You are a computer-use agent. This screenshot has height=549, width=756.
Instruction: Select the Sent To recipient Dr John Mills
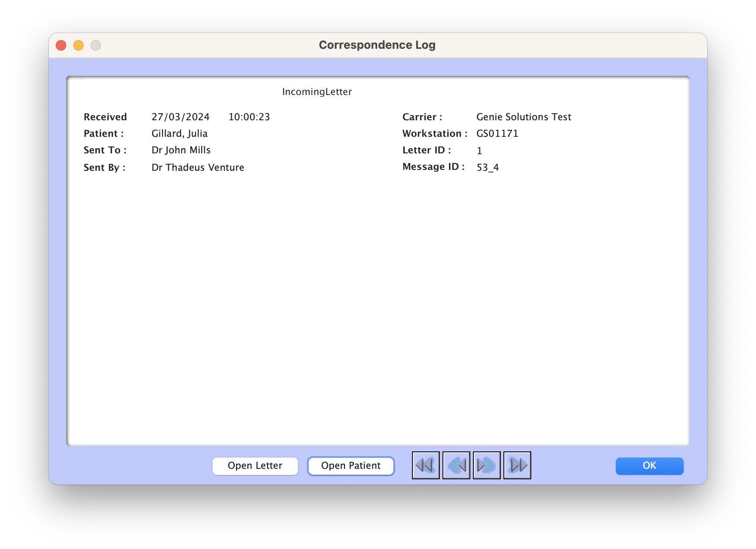[181, 150]
